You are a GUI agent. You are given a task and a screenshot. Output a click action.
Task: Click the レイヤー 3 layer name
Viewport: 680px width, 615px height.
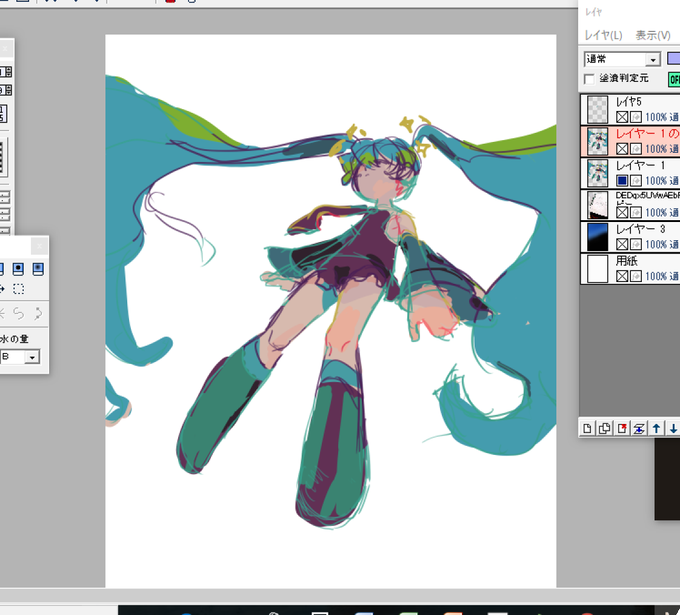pos(641,229)
